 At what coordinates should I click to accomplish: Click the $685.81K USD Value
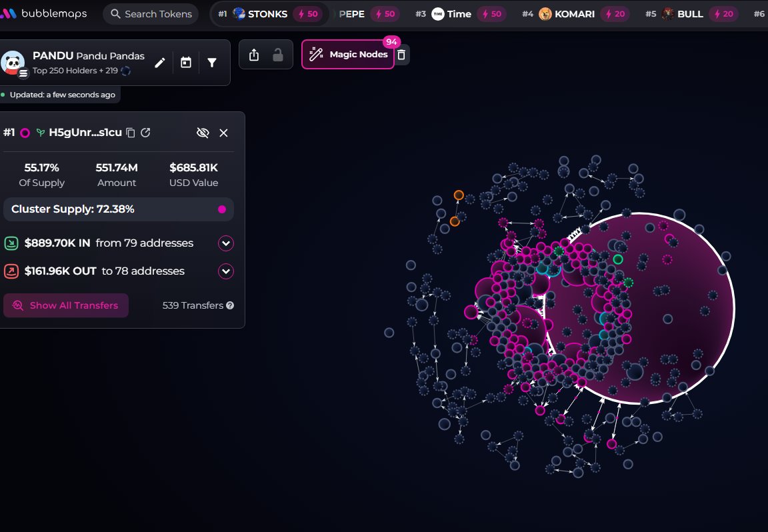click(x=193, y=167)
